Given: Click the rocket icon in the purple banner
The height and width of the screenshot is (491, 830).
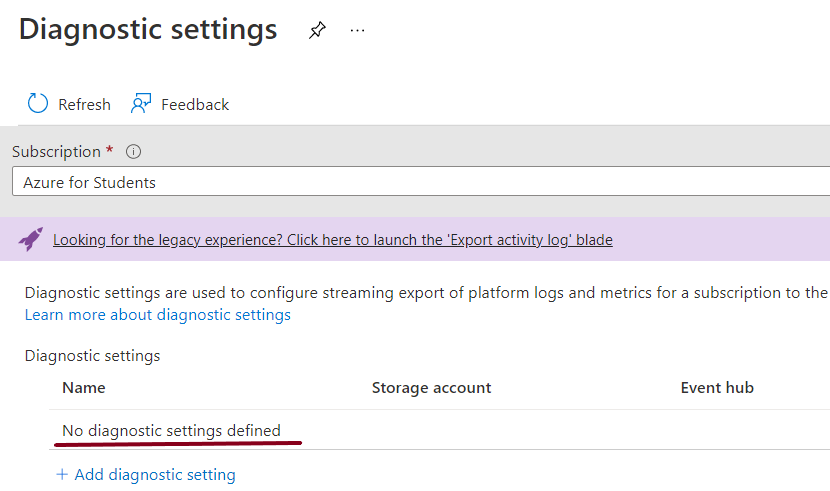Looking at the screenshot, I should (x=31, y=239).
